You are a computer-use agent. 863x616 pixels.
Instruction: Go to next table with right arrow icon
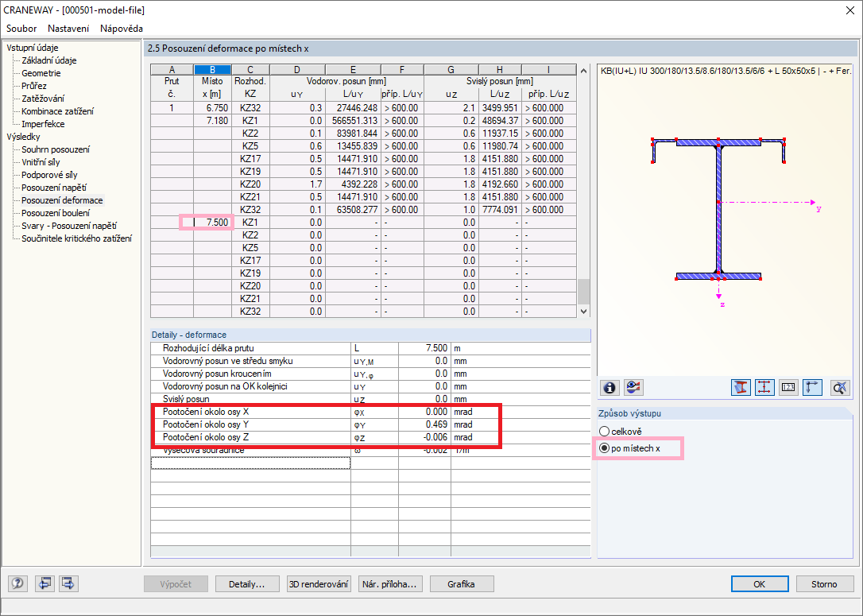pos(68,583)
